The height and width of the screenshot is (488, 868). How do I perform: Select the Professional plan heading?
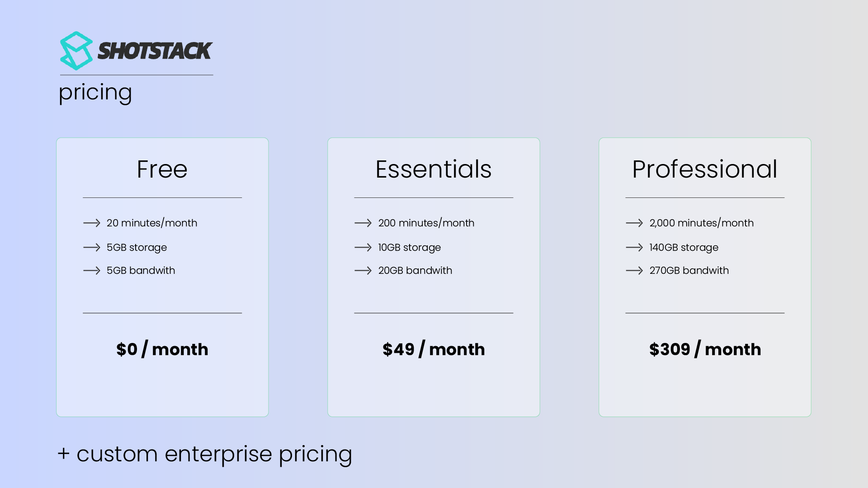[704, 169]
